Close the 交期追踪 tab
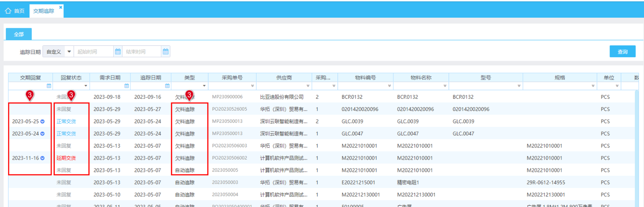The image size is (644, 207). (x=61, y=7)
